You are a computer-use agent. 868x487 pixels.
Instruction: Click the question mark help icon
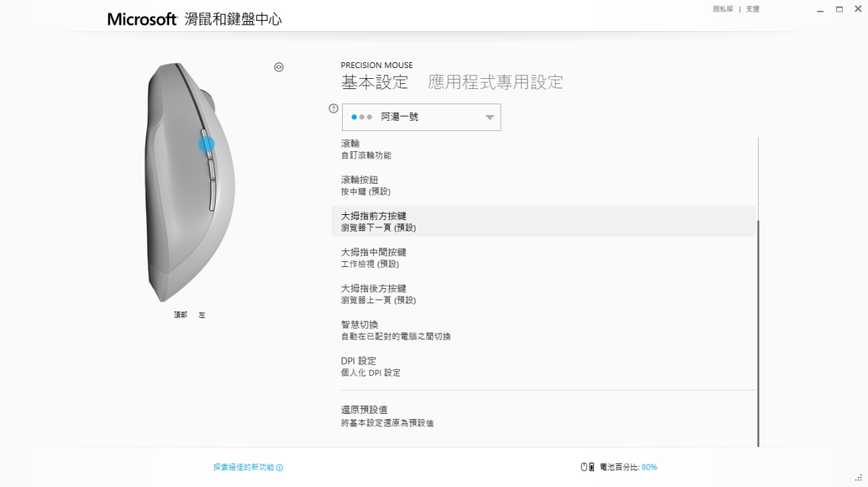pyautogui.click(x=333, y=109)
